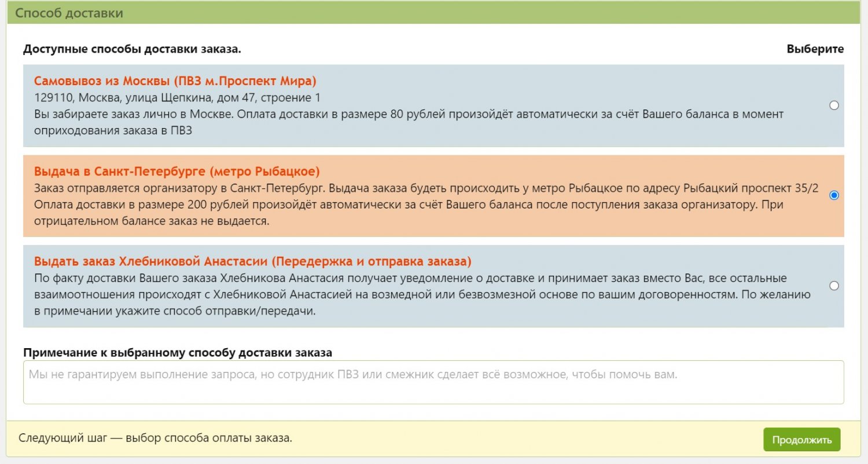Click the 'При отрицательном балансе' warning line
This screenshot has height=464, width=868.
tap(152, 222)
